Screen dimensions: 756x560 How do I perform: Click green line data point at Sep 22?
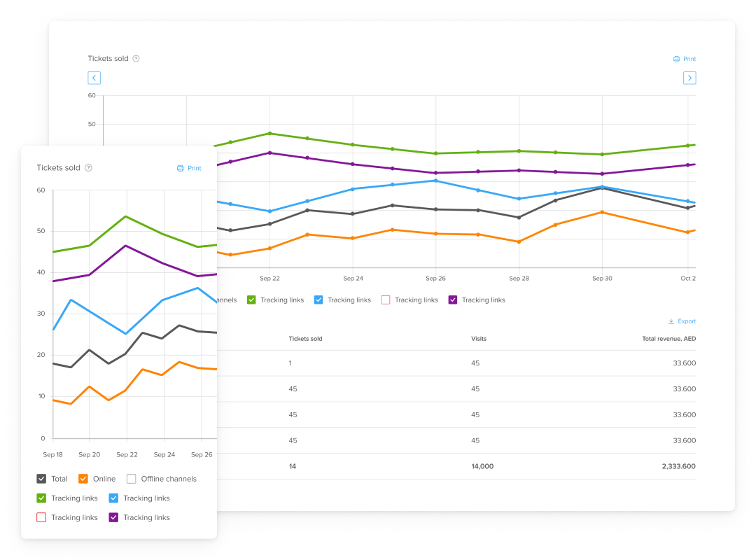click(269, 133)
